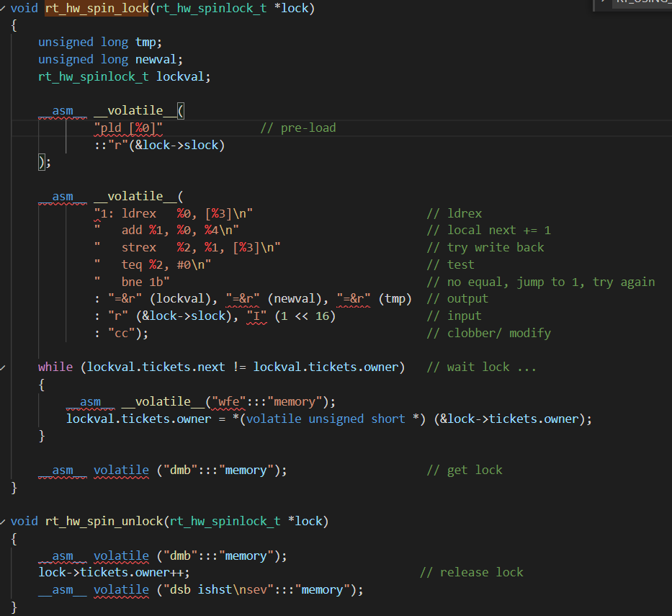Click the rt_hw_spin_unlock function name
The height and width of the screenshot is (616, 672).
(x=104, y=522)
